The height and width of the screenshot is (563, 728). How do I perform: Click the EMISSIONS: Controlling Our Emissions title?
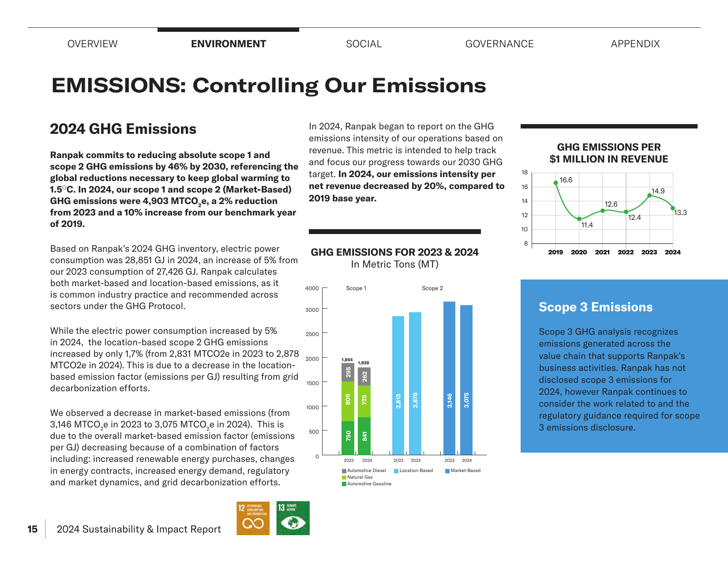coord(269,86)
